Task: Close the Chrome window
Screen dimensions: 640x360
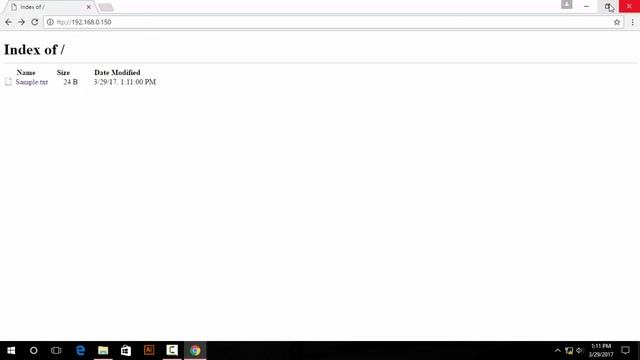Action: (x=629, y=6)
